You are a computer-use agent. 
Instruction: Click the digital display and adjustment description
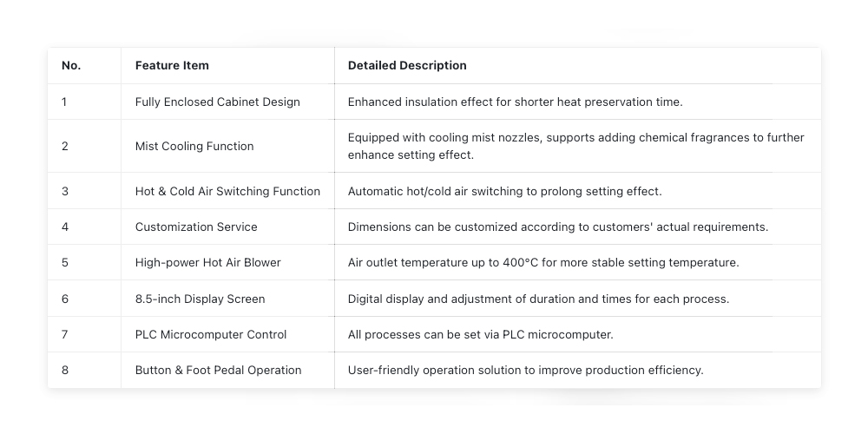click(538, 299)
